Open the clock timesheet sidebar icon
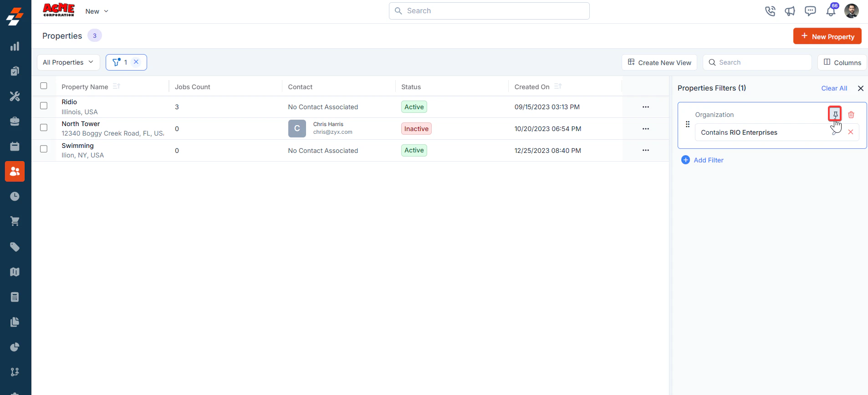 (x=15, y=196)
